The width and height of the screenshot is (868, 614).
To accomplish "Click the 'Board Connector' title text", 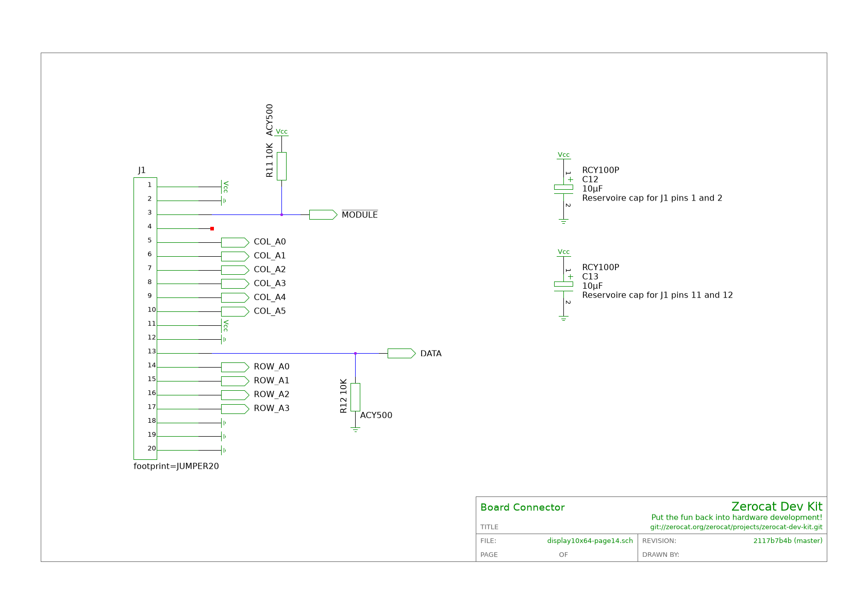I will (x=523, y=507).
